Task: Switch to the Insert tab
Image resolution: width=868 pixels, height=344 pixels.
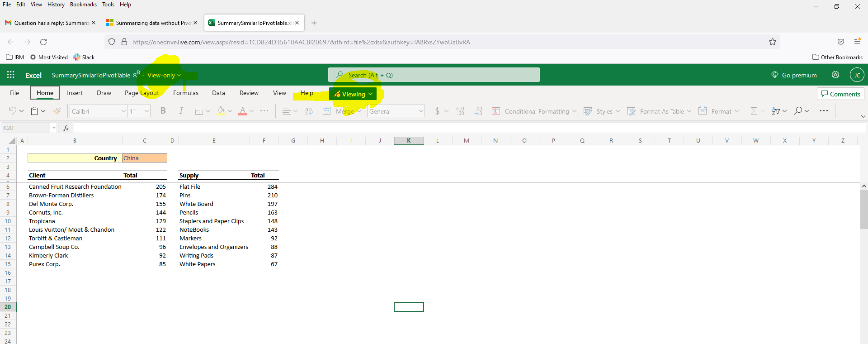Action: point(75,93)
